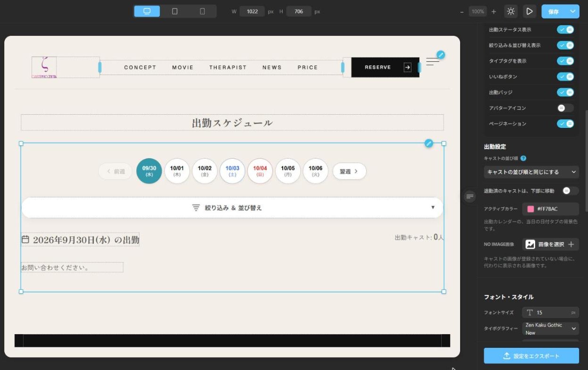Click help icon beside キャストの並び順
Image resolution: width=588 pixels, height=370 pixels.
click(x=523, y=159)
